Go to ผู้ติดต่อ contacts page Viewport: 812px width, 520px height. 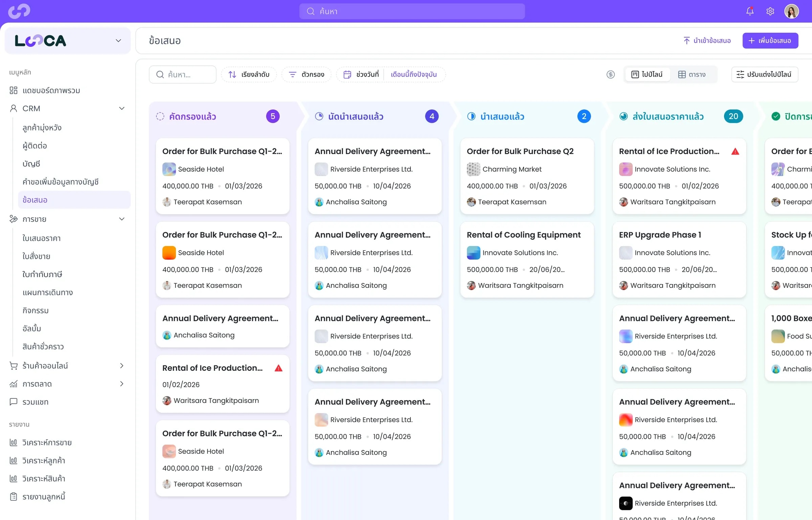[x=35, y=146]
